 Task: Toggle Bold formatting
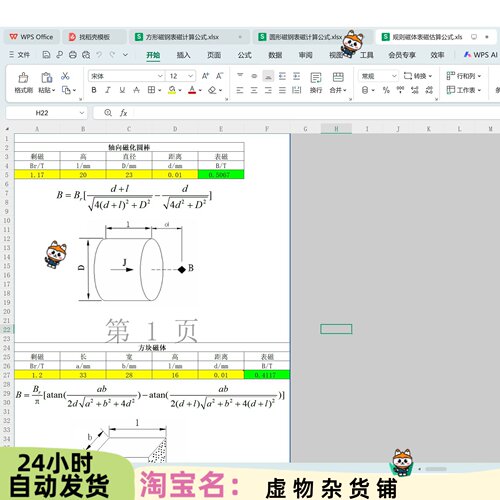pos(94,90)
